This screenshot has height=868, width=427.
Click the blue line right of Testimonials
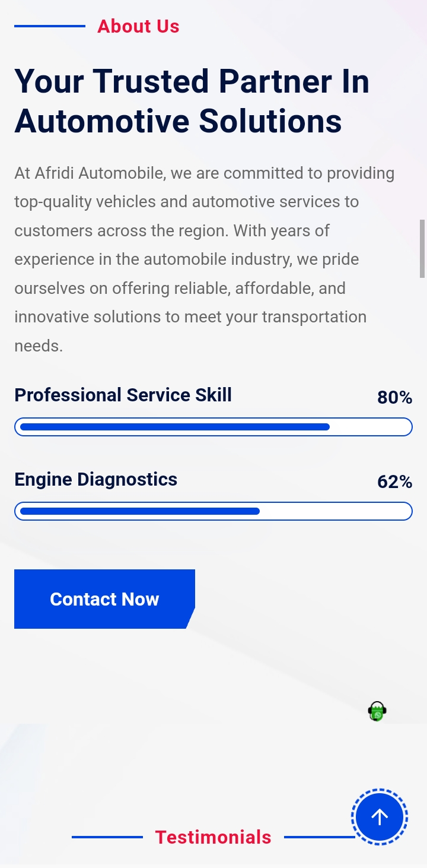(318, 837)
